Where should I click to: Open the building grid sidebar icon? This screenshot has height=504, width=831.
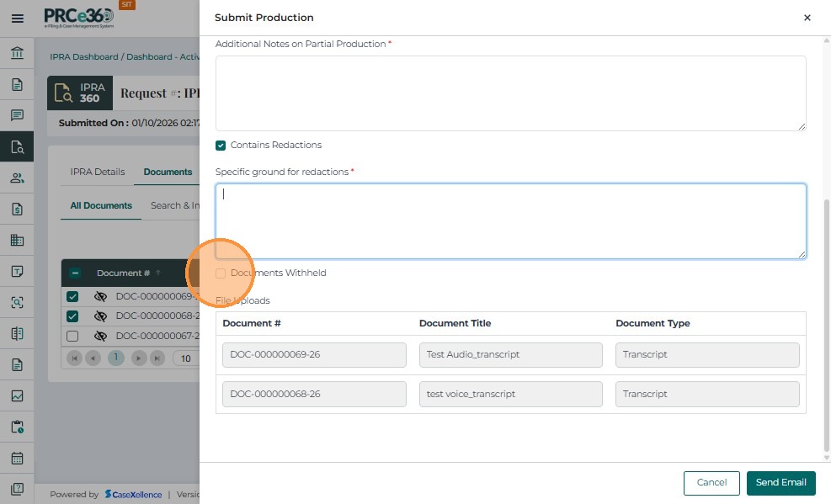[17, 240]
